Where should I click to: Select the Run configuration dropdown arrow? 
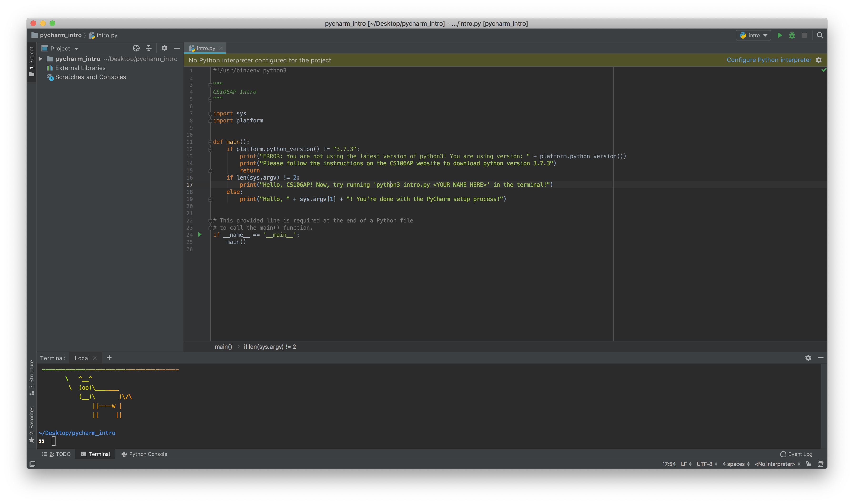(764, 35)
